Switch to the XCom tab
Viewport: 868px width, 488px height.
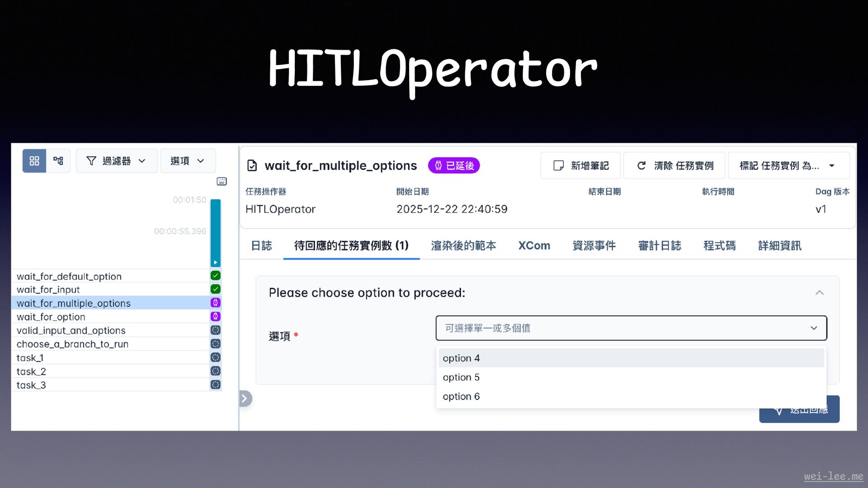click(534, 245)
